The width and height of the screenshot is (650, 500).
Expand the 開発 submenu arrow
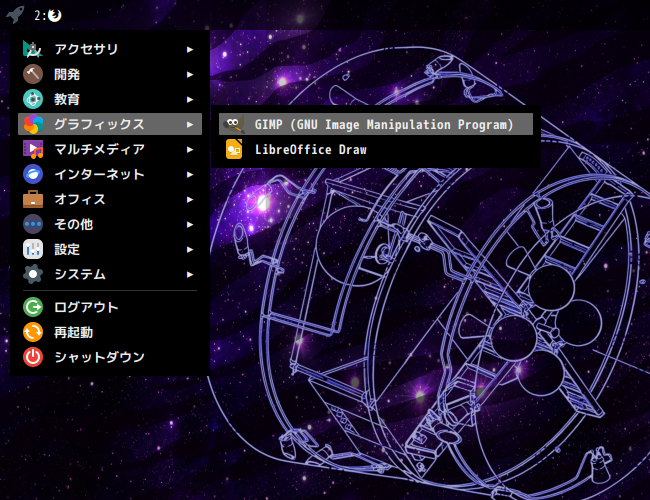click(x=190, y=75)
